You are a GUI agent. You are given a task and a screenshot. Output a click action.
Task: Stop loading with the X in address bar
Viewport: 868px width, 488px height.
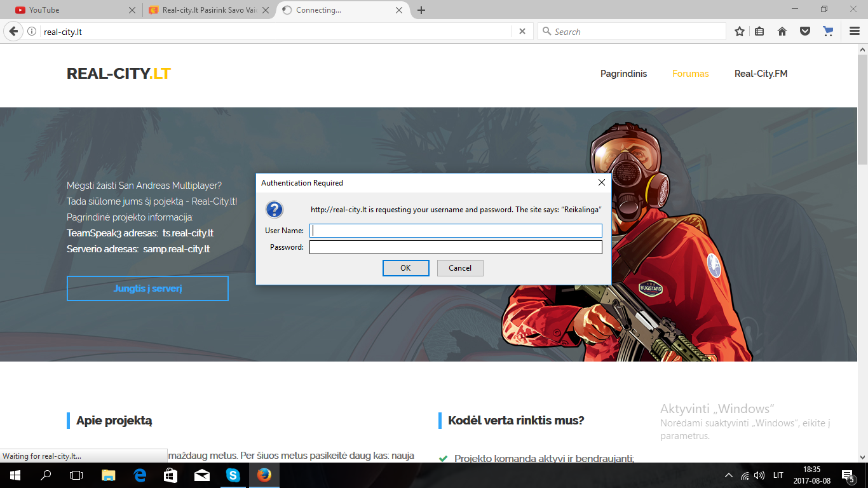[522, 31]
